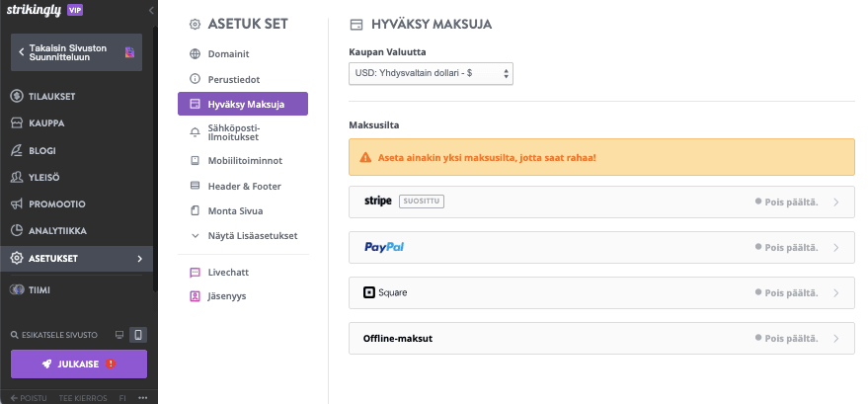Expand Stripe row chevron
The height and width of the screenshot is (404, 868).
[x=836, y=202]
